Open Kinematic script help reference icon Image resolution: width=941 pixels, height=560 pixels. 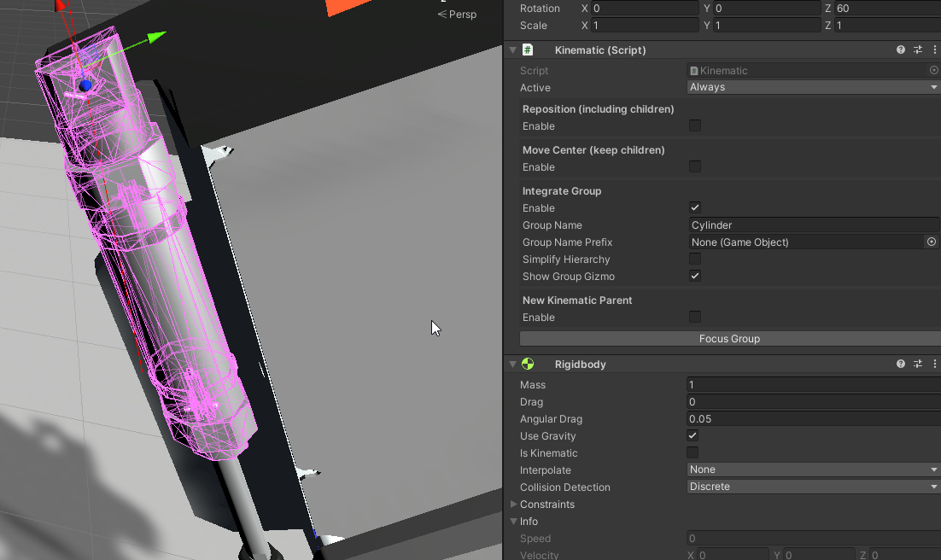pyautogui.click(x=901, y=50)
